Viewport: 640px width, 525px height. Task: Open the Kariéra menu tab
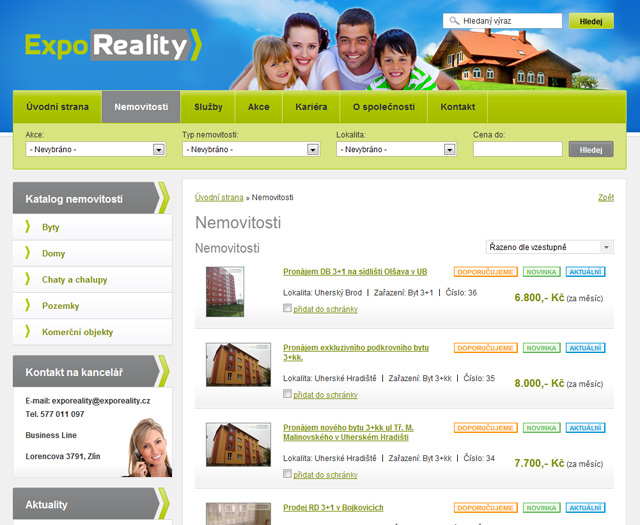[x=311, y=107]
